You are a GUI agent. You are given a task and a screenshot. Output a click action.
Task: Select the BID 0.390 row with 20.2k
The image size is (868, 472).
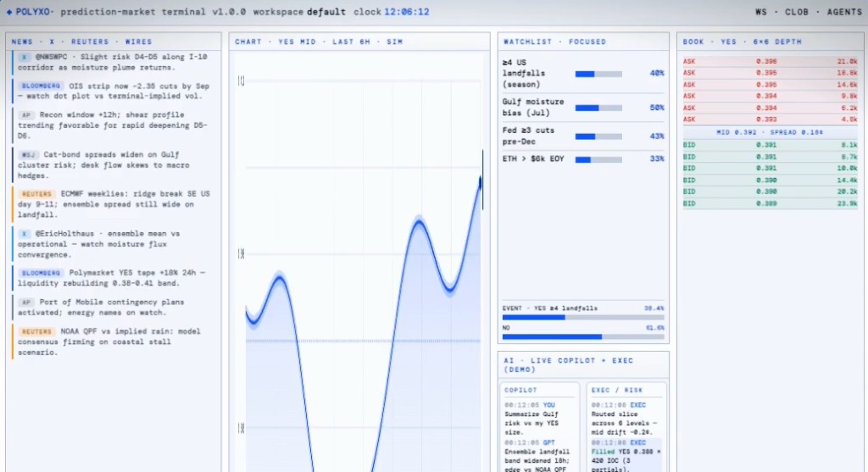pos(770,192)
